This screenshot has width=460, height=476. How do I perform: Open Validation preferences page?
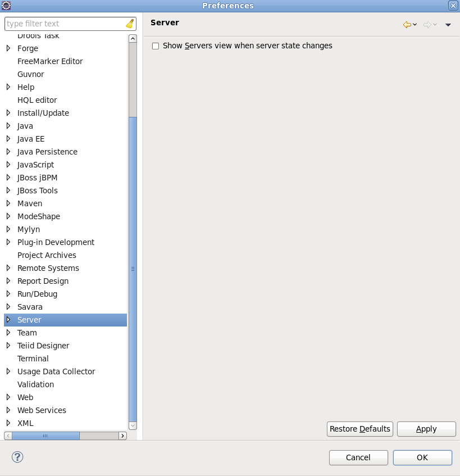tap(35, 384)
